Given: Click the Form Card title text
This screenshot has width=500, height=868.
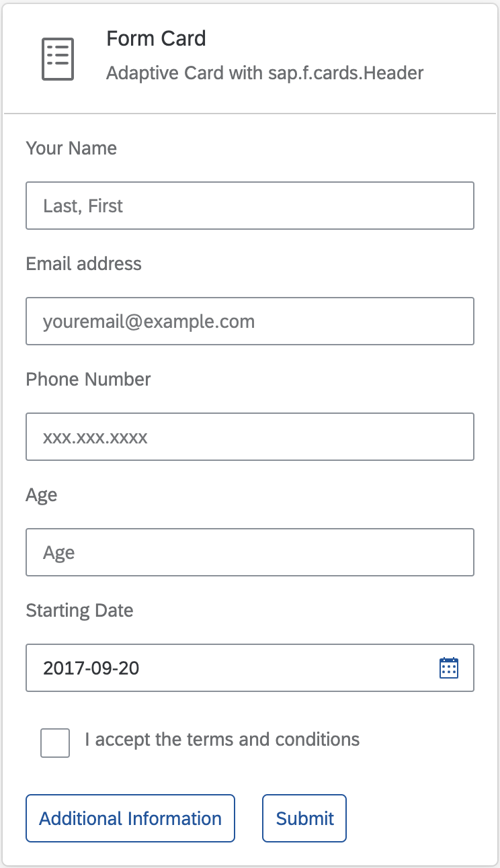Looking at the screenshot, I should pyautogui.click(x=156, y=39).
